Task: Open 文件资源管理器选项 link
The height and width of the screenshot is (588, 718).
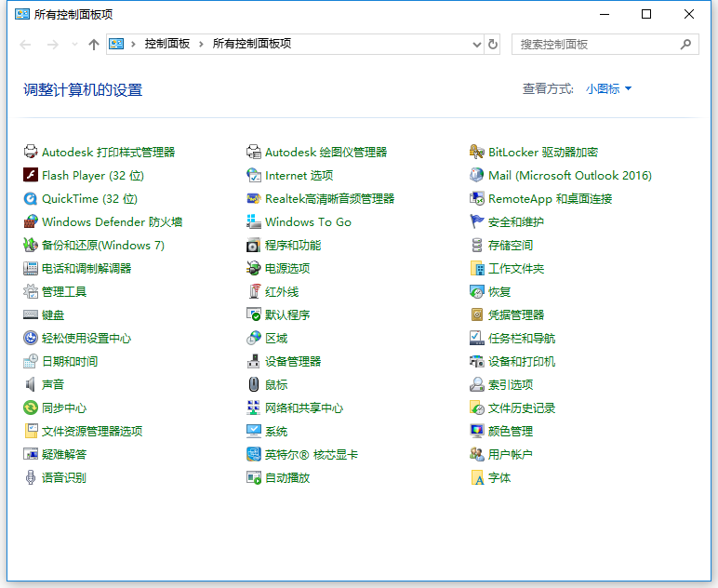Action: click(92, 431)
